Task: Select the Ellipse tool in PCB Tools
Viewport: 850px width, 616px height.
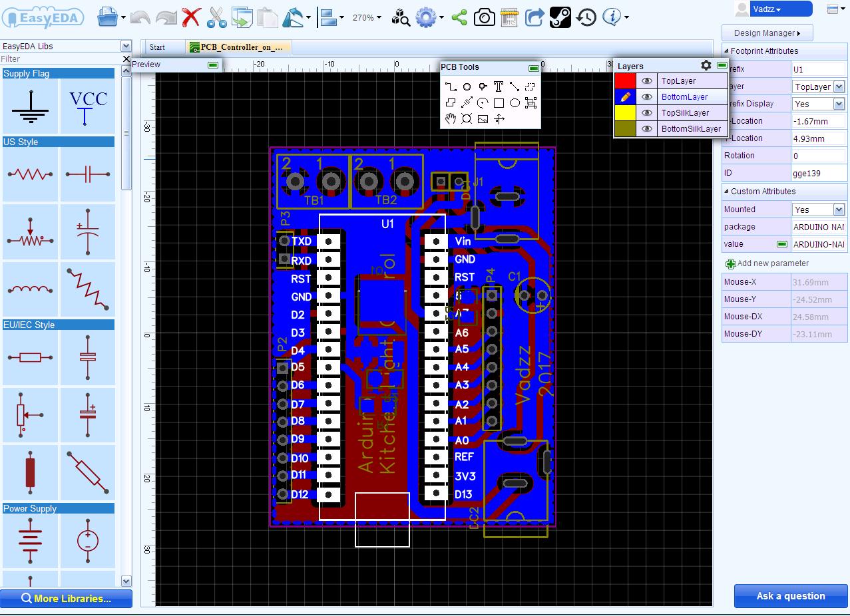Action: pos(515,102)
